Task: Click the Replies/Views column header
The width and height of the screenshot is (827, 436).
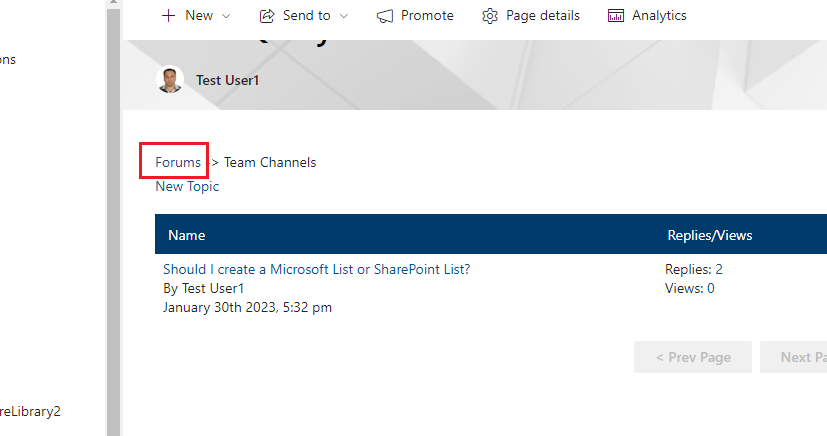Action: click(709, 235)
